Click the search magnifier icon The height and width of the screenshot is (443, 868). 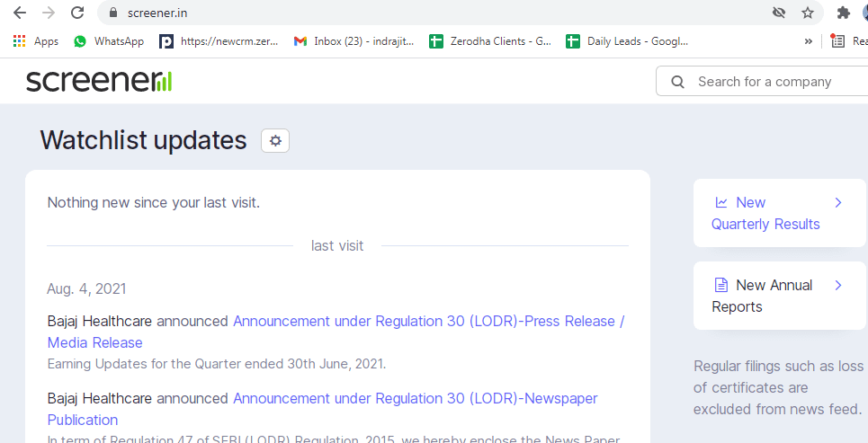coord(677,82)
